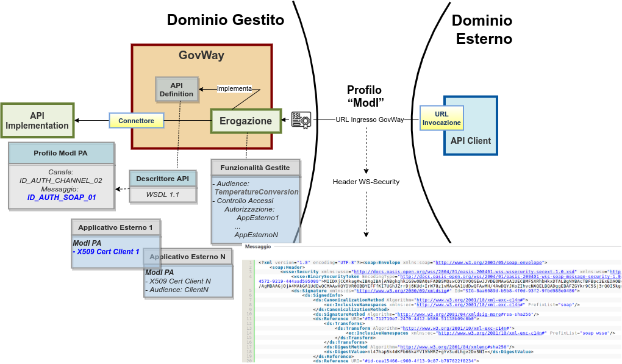Click the URL Invocazione box
Viewport: 622px width, 364px height.
click(441, 118)
